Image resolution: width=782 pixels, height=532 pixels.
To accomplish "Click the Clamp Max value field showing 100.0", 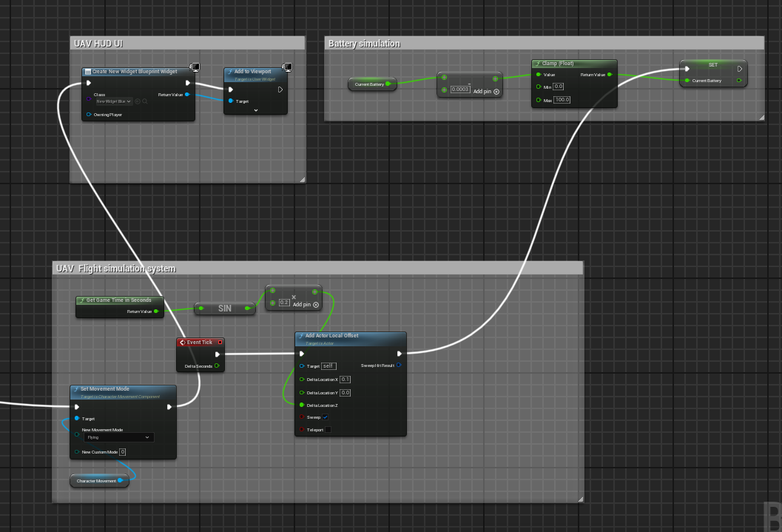I will [x=562, y=100].
